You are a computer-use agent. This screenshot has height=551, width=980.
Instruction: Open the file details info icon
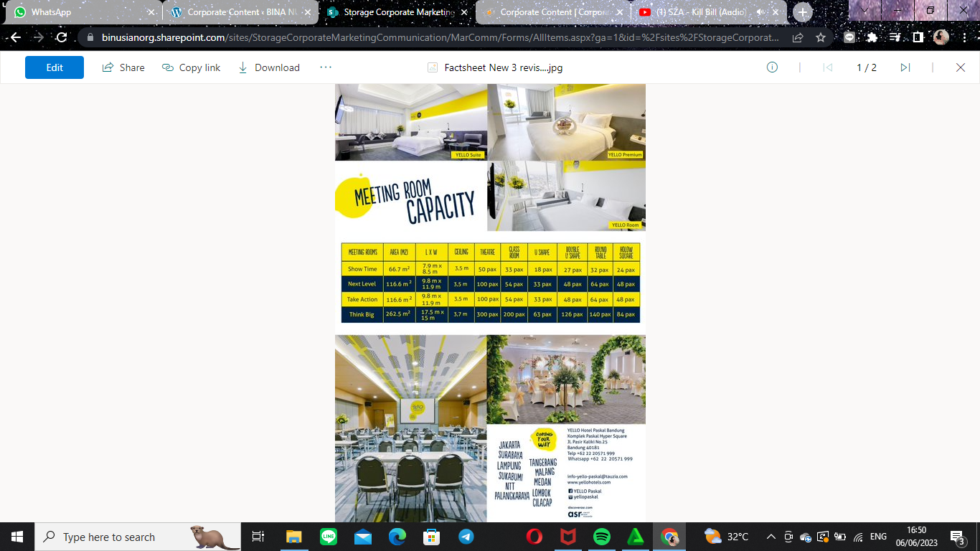click(x=772, y=67)
